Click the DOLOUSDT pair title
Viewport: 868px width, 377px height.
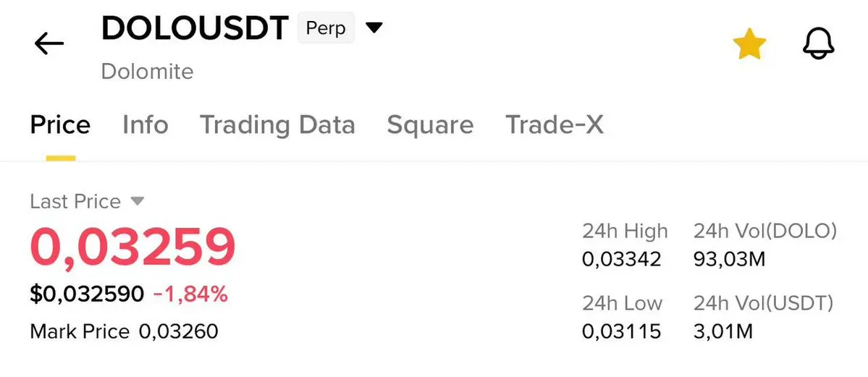(195, 29)
